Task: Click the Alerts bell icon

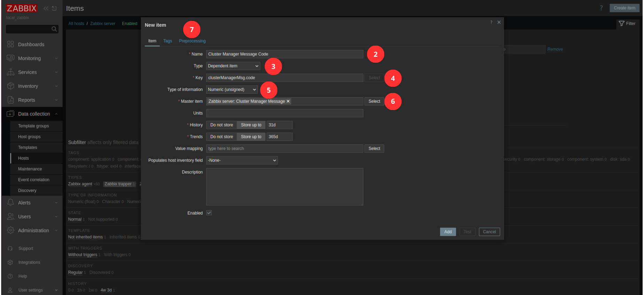Action: click(x=10, y=202)
